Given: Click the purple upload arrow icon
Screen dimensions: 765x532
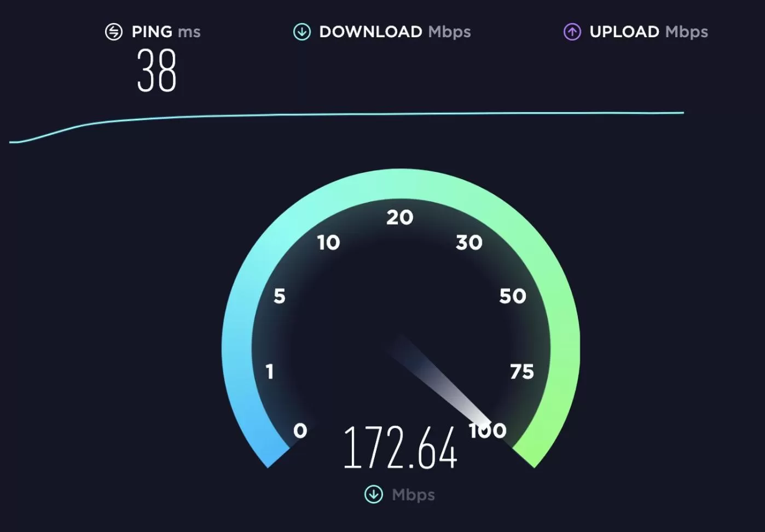Looking at the screenshot, I should pos(572,32).
